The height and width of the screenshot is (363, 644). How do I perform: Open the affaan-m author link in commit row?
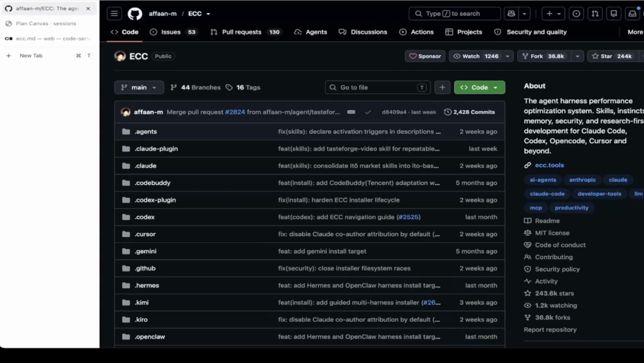pyautogui.click(x=148, y=112)
